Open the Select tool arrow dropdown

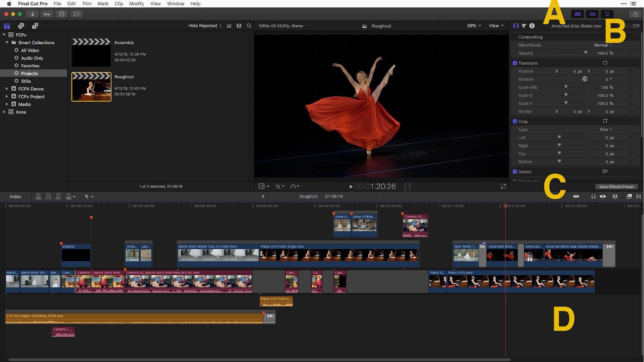[x=89, y=196]
